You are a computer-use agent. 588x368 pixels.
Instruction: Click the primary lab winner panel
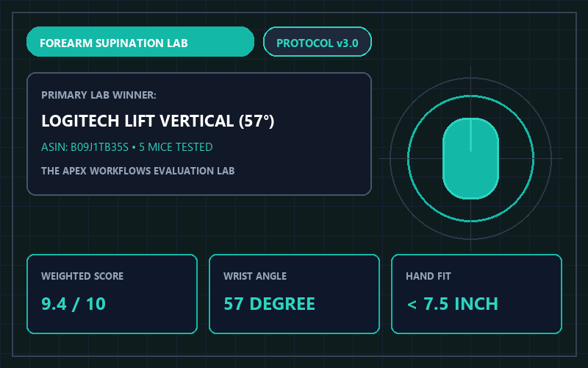point(199,134)
